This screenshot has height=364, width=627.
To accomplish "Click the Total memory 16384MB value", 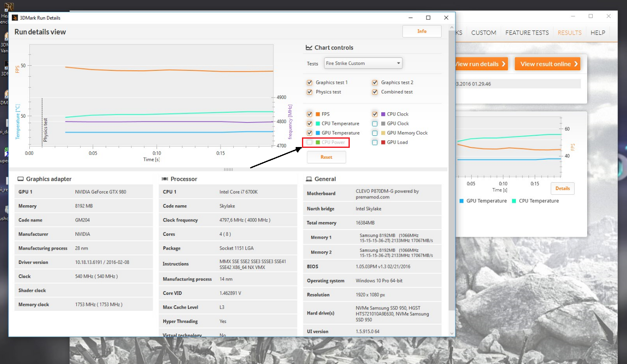I will (x=365, y=223).
